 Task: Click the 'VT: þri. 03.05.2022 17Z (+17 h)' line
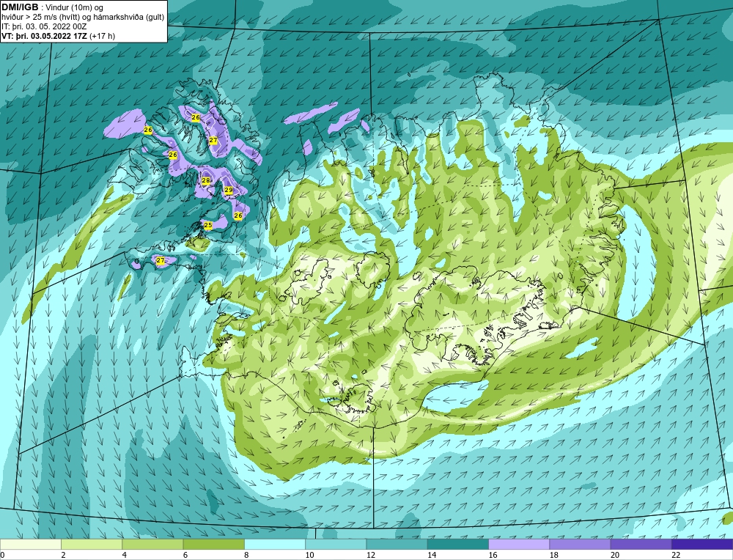tap(59, 35)
